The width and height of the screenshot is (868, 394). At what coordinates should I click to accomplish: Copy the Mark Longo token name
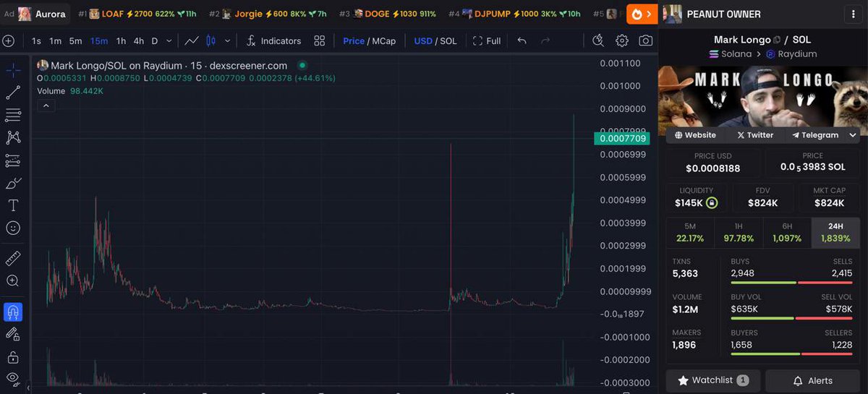778,40
